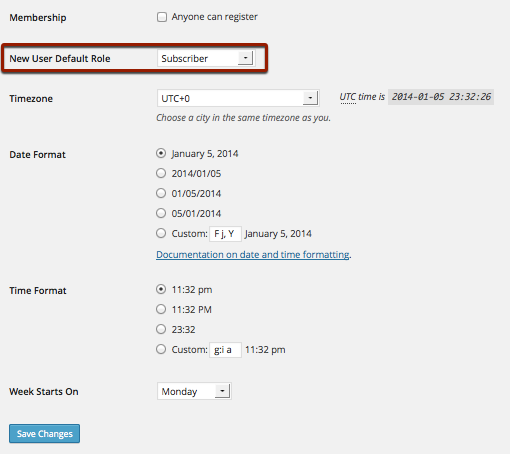Select the 11:32 pm lowercase time format
The height and width of the screenshot is (454, 510).
(x=161, y=289)
